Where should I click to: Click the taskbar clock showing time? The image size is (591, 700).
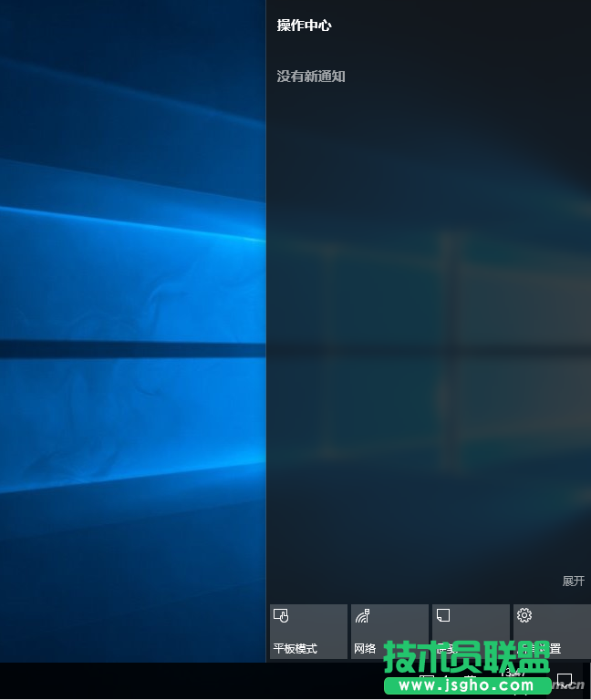[x=515, y=673]
